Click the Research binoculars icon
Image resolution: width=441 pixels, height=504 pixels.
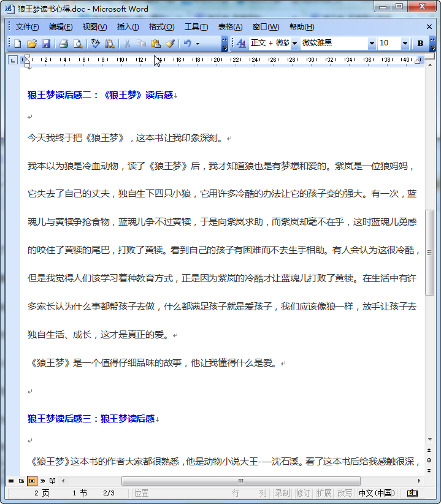[109, 44]
